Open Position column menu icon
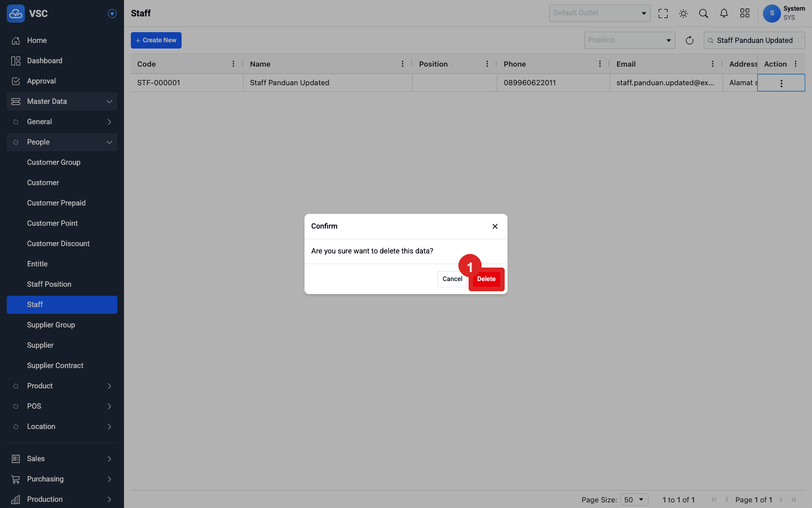812x508 pixels. point(487,64)
